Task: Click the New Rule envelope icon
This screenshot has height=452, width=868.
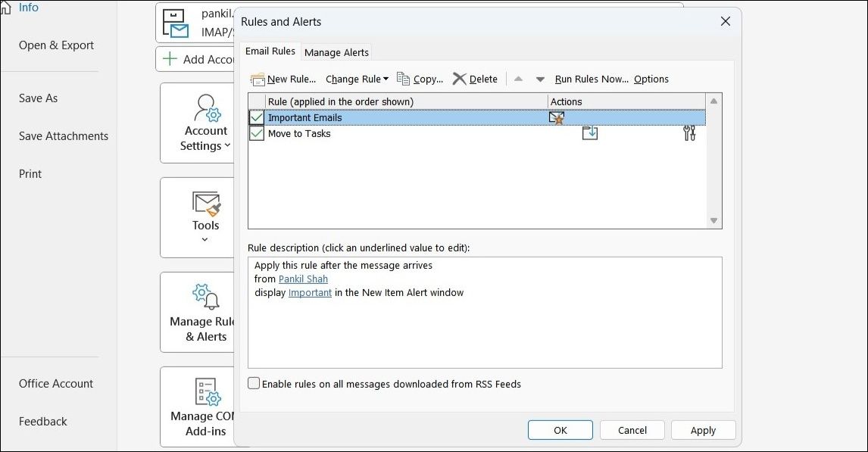Action: [258, 79]
